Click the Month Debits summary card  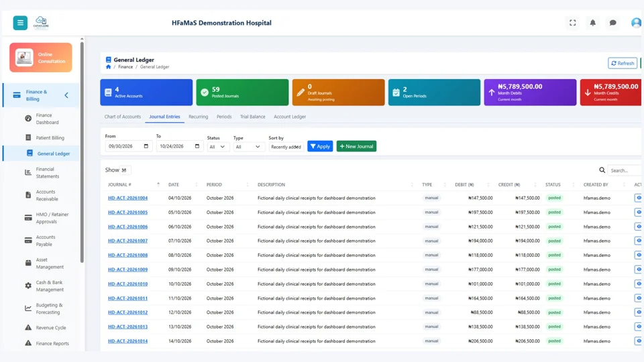coord(530,93)
